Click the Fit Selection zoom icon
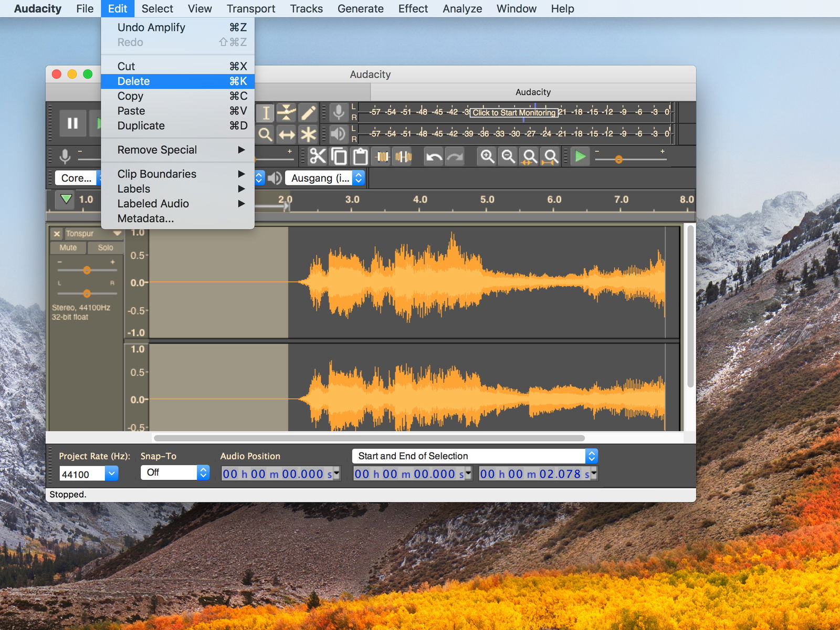840x630 pixels. pyautogui.click(x=529, y=156)
